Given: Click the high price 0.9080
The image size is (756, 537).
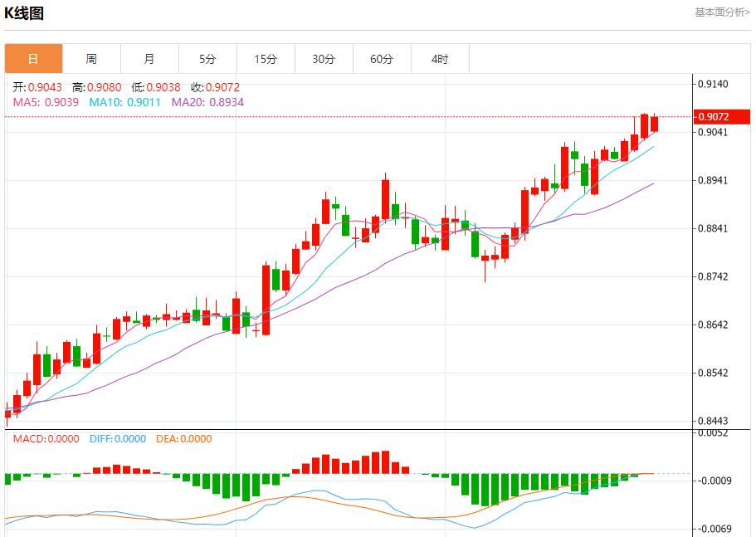Looking at the screenshot, I should [x=104, y=87].
